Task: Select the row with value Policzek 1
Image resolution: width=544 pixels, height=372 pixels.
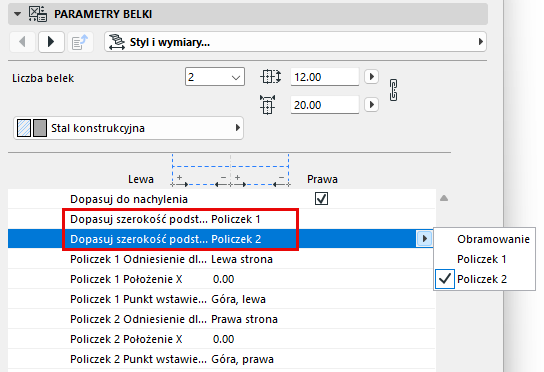Action: point(221,219)
